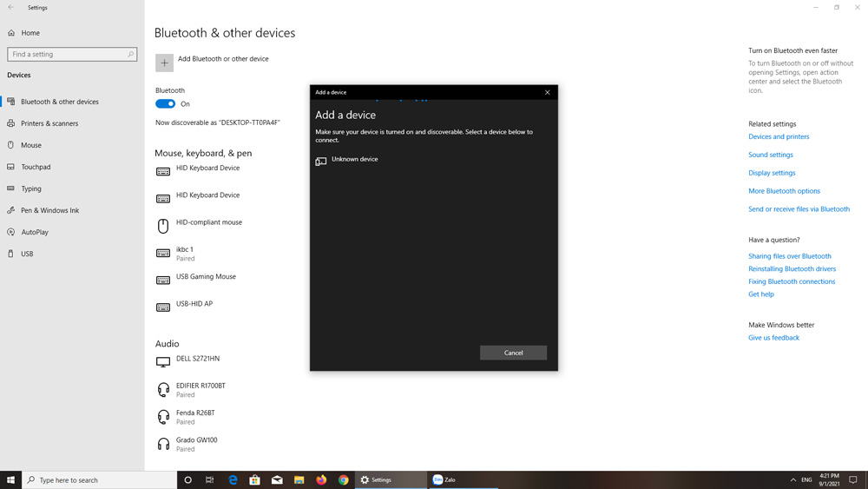The width and height of the screenshot is (868, 489).
Task: Click the headset icon beside EDIFIER R1700BT
Action: pyautogui.click(x=163, y=390)
